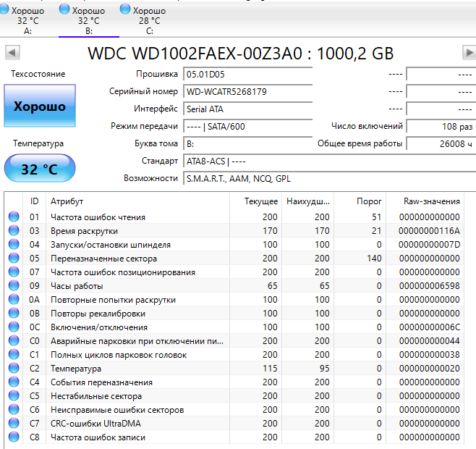The width and height of the screenshot is (476, 449).
Task: Click status icon of row C4 События переназначения
Action: 14,382
